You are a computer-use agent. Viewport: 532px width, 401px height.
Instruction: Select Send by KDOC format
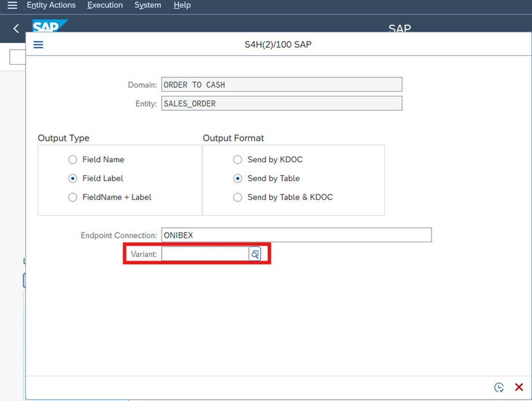(x=237, y=160)
